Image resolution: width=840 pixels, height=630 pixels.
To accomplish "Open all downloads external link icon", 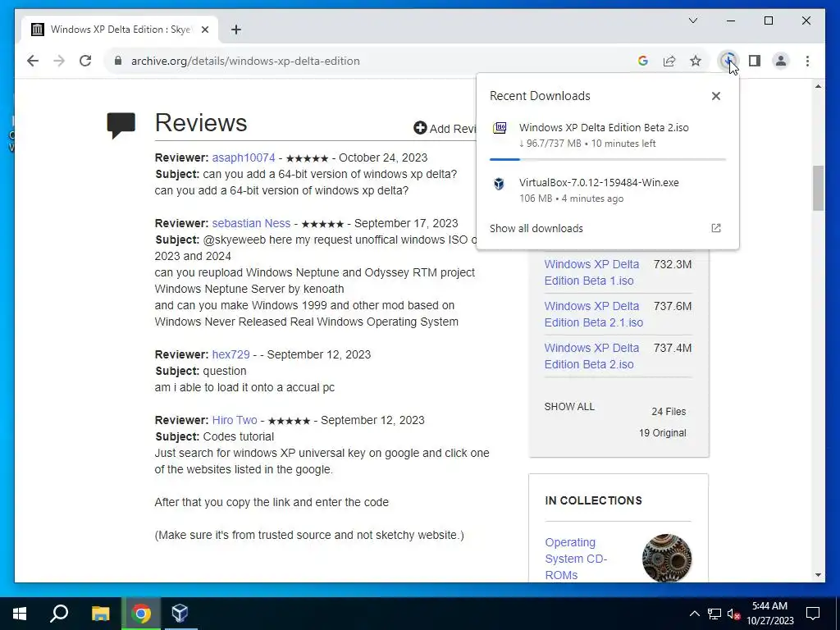I will tap(715, 228).
